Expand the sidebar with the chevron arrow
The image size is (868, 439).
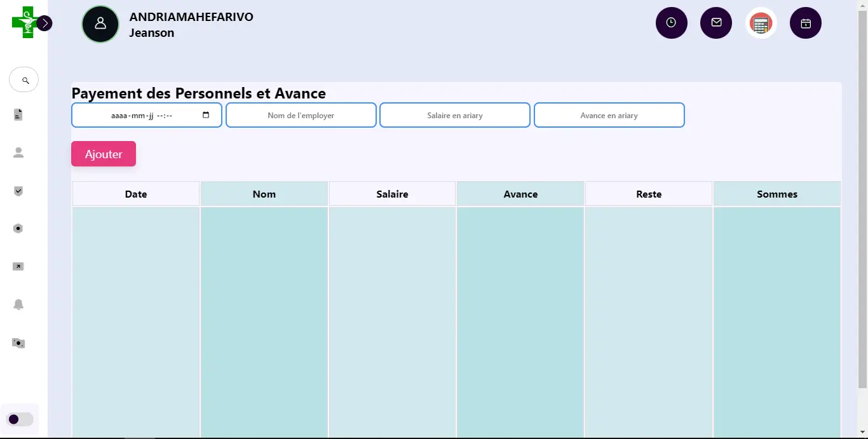pos(44,24)
